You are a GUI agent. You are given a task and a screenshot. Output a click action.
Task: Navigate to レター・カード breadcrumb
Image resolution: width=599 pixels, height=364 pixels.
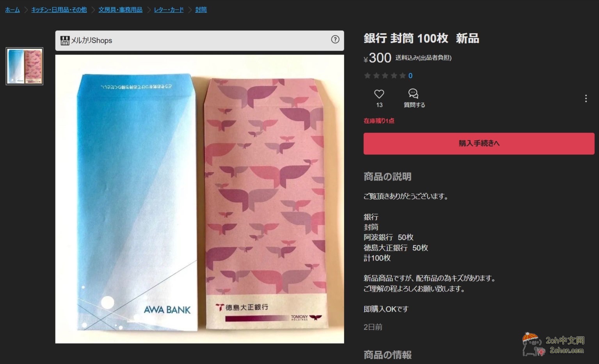tap(169, 10)
